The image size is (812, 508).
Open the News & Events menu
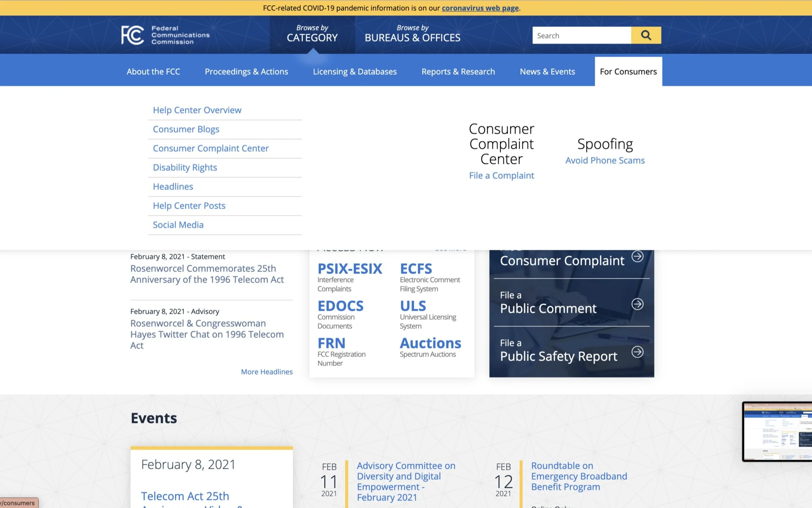pos(547,71)
